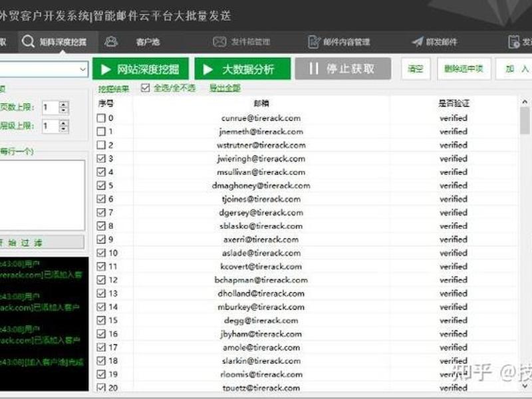Switch to the 邮件内容管理 tab
The height and width of the screenshot is (399, 532).
point(346,42)
